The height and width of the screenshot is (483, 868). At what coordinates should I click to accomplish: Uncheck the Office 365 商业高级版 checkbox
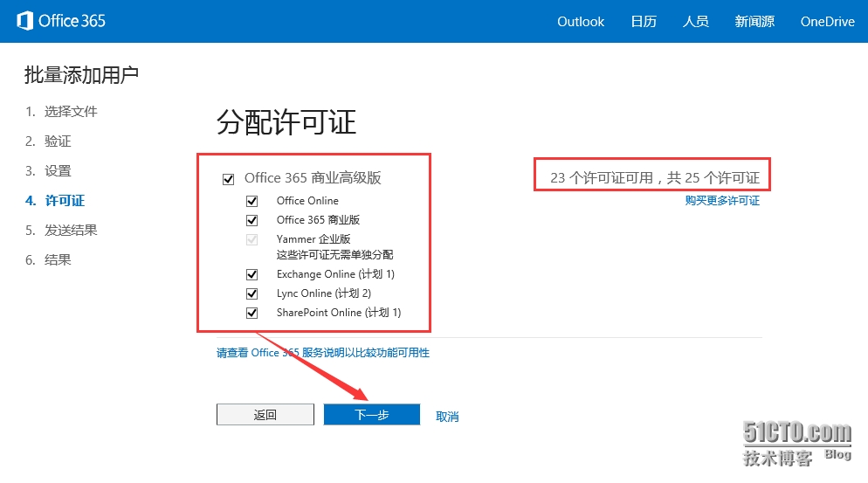click(229, 179)
